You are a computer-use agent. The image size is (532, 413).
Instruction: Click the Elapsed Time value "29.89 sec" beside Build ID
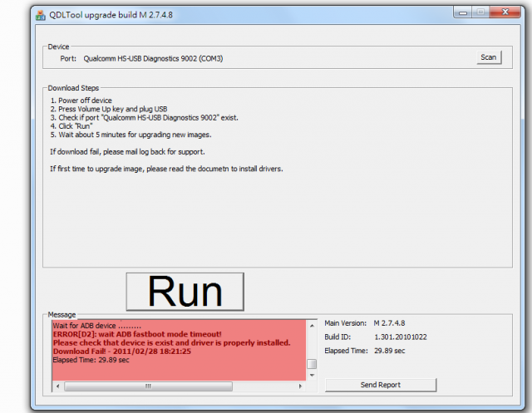[390, 351]
